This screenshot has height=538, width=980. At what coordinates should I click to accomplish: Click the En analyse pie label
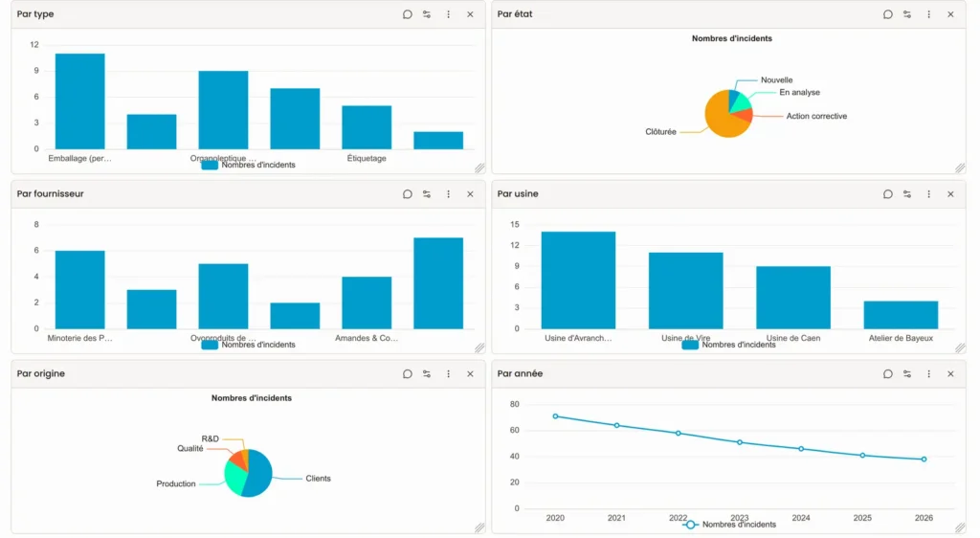coord(799,93)
